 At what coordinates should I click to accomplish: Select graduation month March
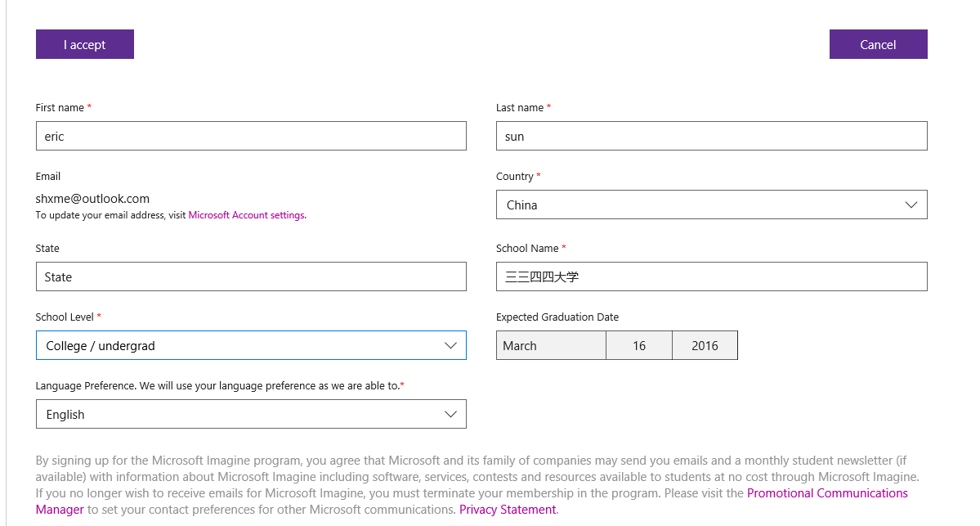pyautogui.click(x=551, y=345)
